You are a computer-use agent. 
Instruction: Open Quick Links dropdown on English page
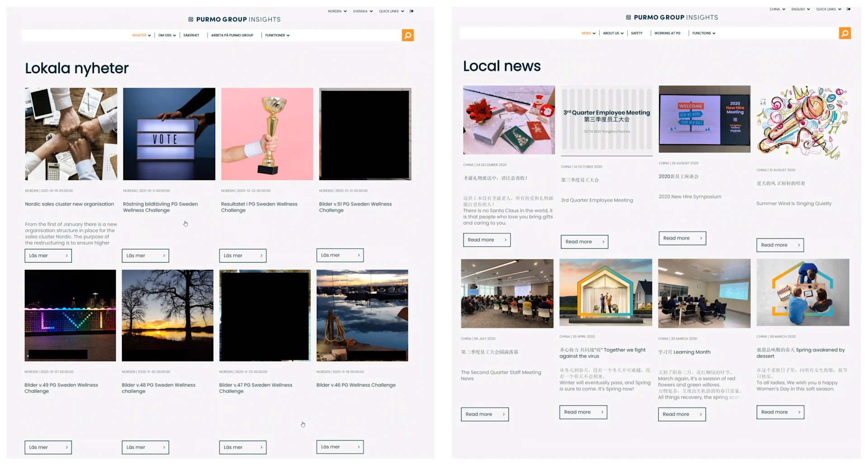tap(829, 9)
